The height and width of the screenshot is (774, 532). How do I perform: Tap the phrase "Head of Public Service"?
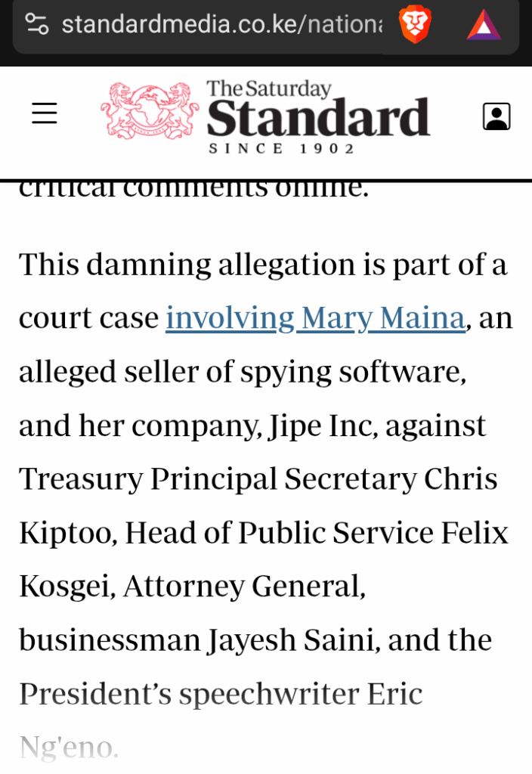pos(280,533)
